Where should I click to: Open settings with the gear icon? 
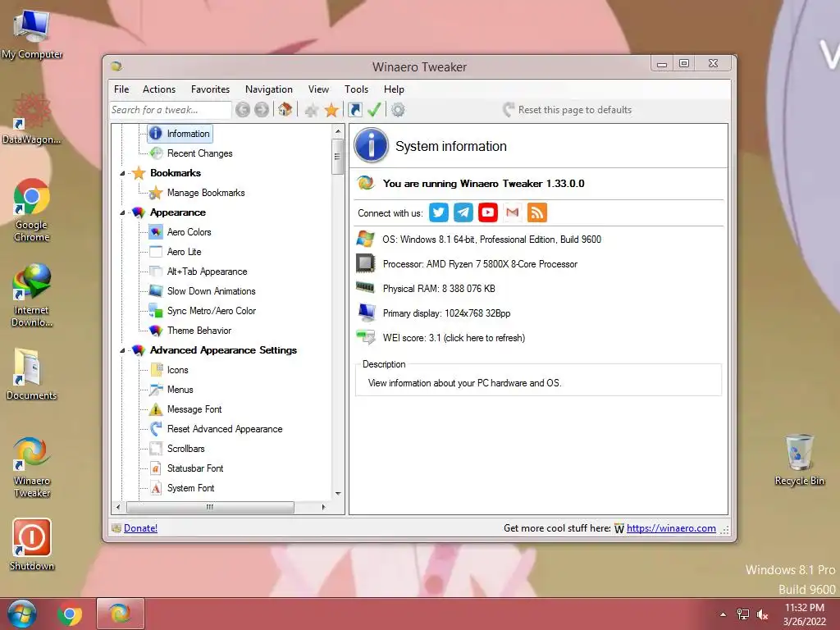pos(398,110)
